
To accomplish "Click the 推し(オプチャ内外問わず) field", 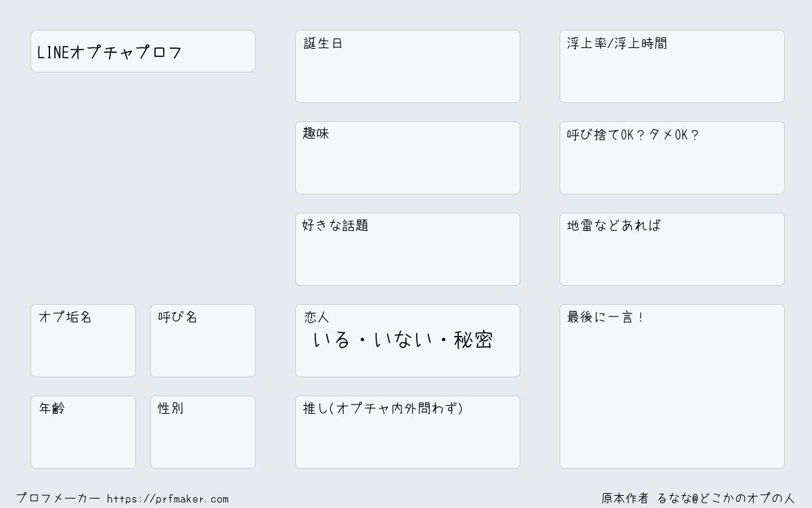I will click(x=407, y=432).
